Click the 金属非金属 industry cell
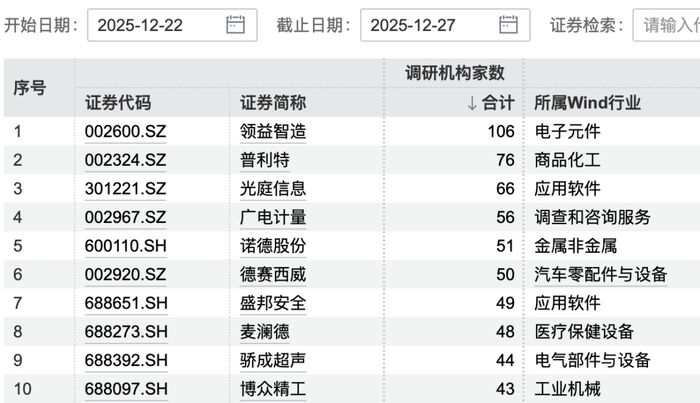 click(x=576, y=246)
